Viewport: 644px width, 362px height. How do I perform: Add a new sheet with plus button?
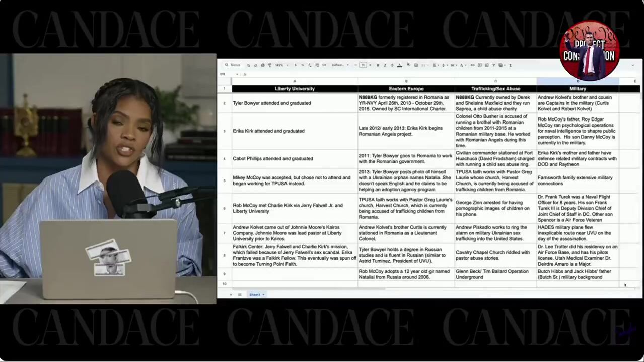click(x=231, y=294)
